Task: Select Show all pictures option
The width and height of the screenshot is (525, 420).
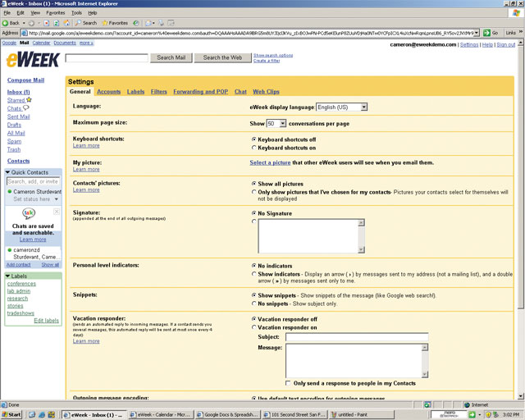Action: coord(253,184)
